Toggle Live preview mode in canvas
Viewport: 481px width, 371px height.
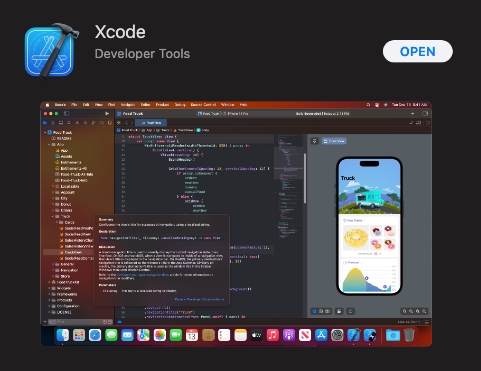(x=314, y=311)
